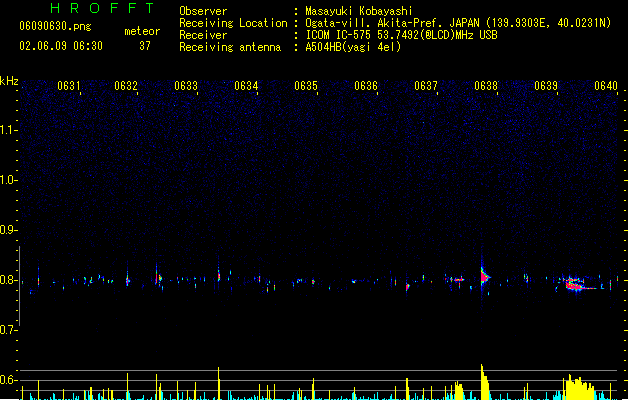
Task: Click time marker 0637
Action: pos(426,86)
